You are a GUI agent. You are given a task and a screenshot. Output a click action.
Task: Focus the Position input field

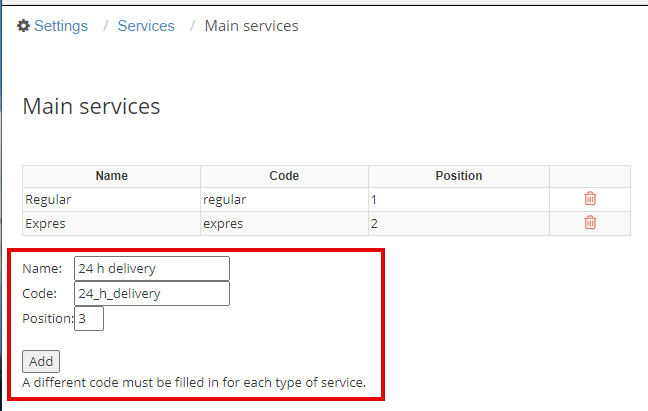[89, 318]
